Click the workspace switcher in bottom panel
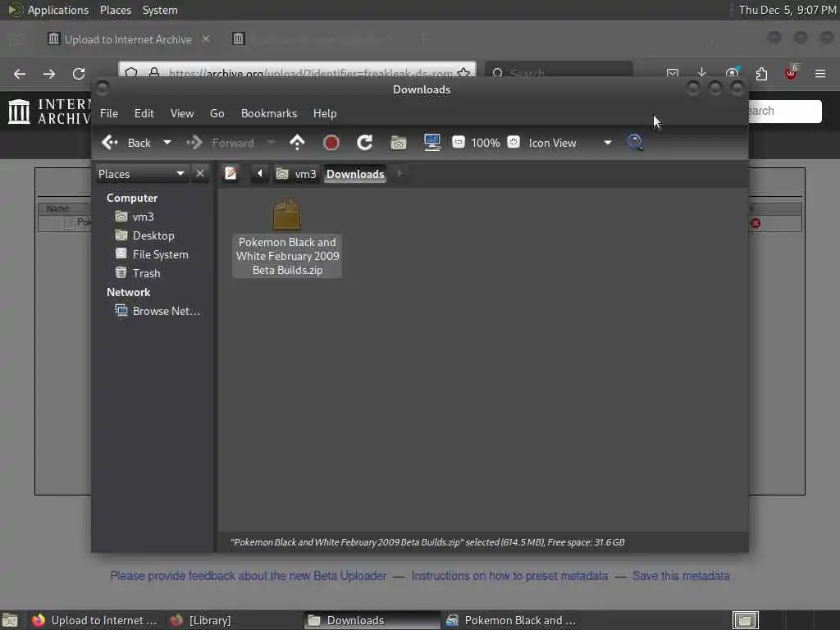This screenshot has width=840, height=630. (x=745, y=620)
